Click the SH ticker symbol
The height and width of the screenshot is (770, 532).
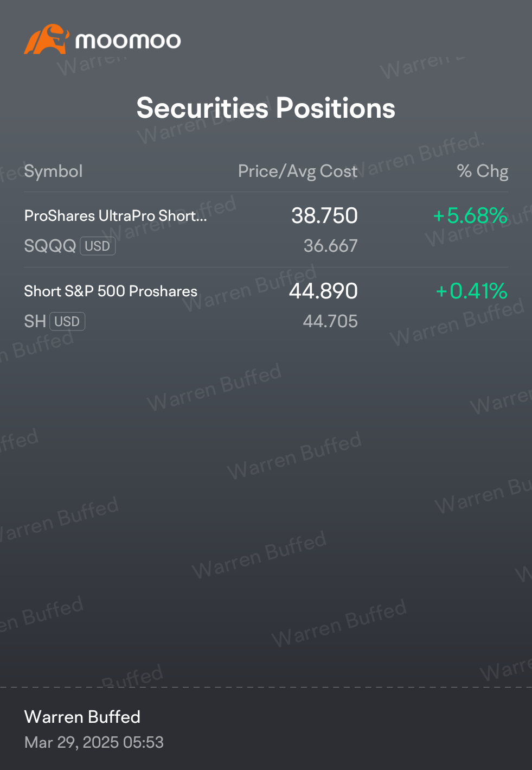pos(35,321)
